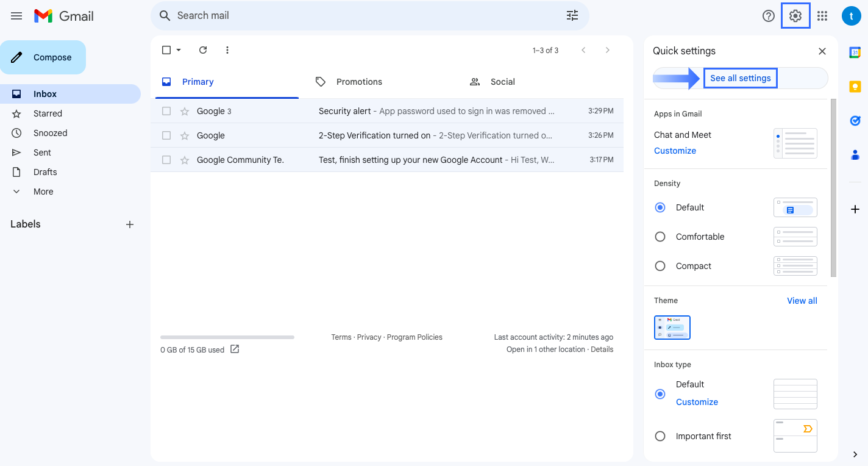
Task: Open the select-all dropdown arrow
Action: click(179, 50)
